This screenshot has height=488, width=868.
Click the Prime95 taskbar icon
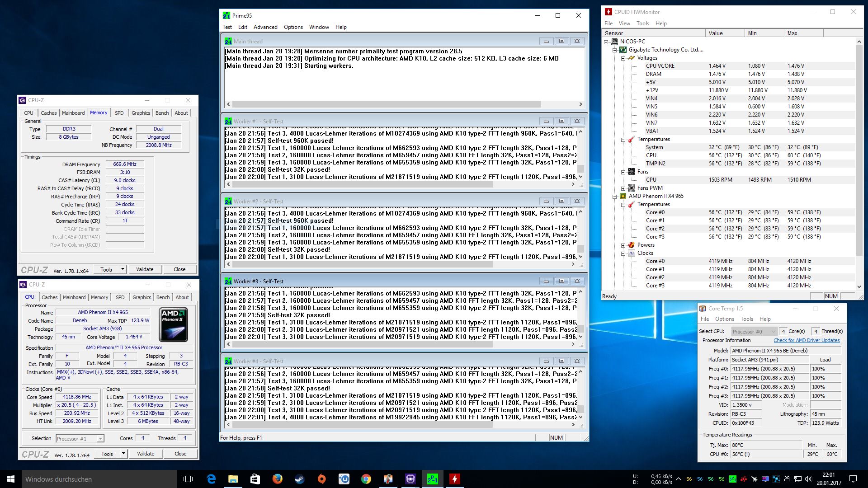click(x=432, y=479)
